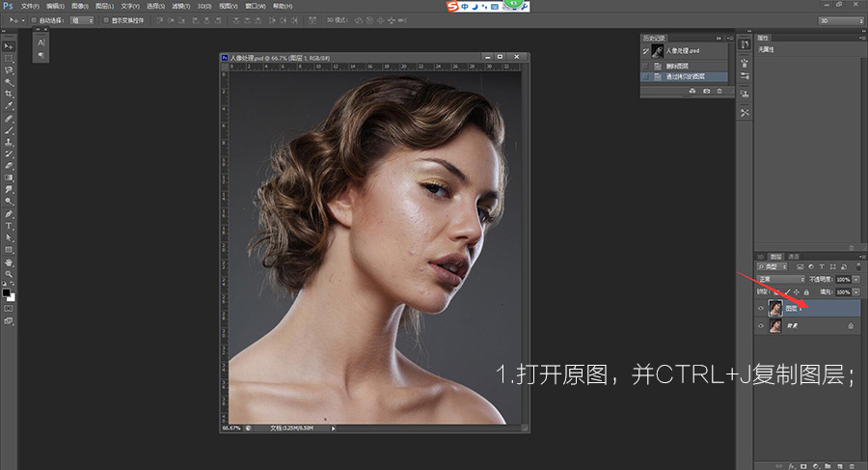
Task: Hide the 背景 layer using its eye icon
Action: (x=761, y=327)
